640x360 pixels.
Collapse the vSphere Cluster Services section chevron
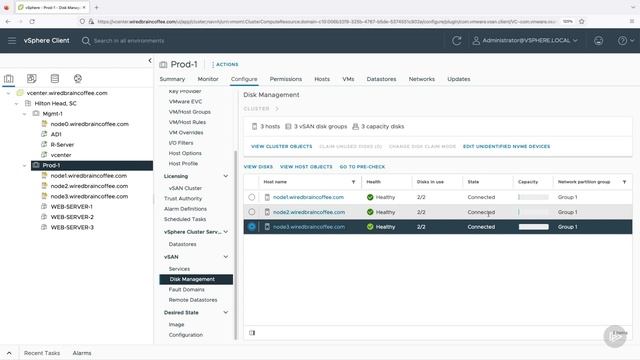coord(226,232)
